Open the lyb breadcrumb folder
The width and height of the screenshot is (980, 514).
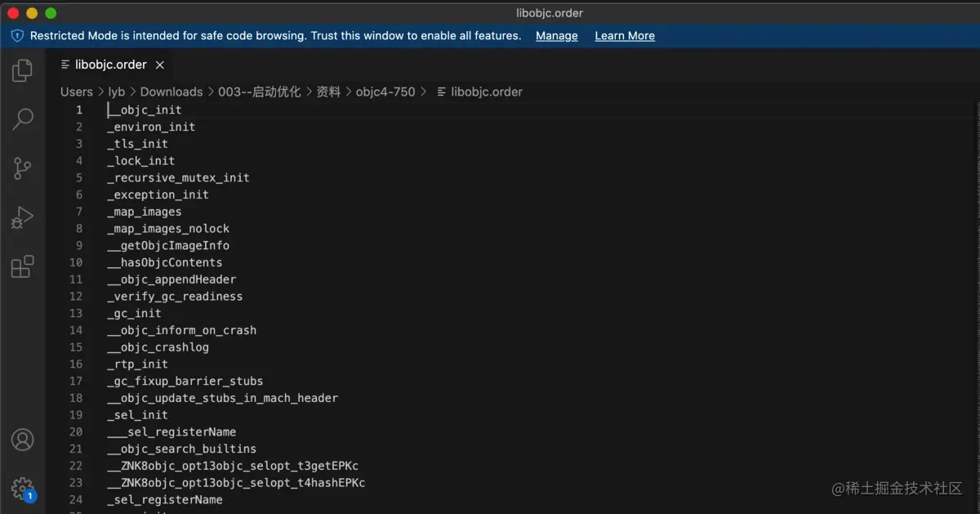pos(116,92)
